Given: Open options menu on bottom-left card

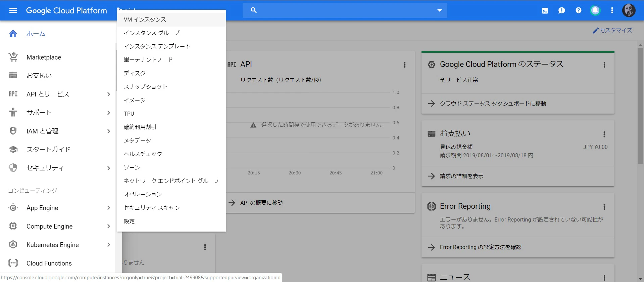Looking at the screenshot, I should 205,247.
